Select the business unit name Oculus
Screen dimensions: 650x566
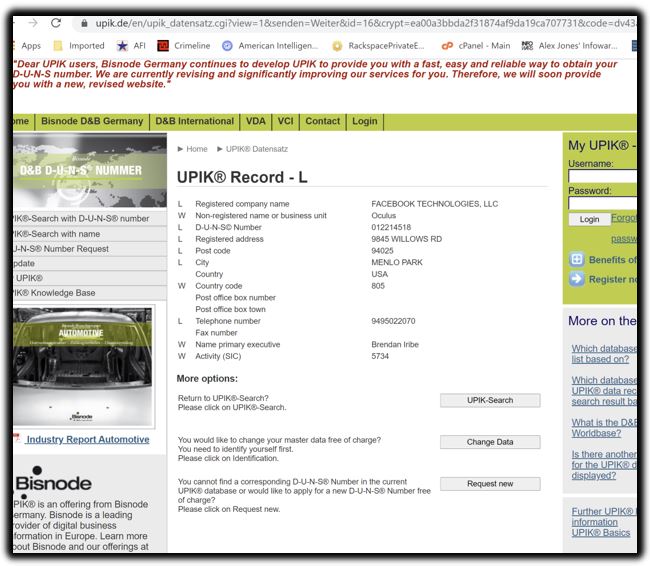(x=383, y=216)
